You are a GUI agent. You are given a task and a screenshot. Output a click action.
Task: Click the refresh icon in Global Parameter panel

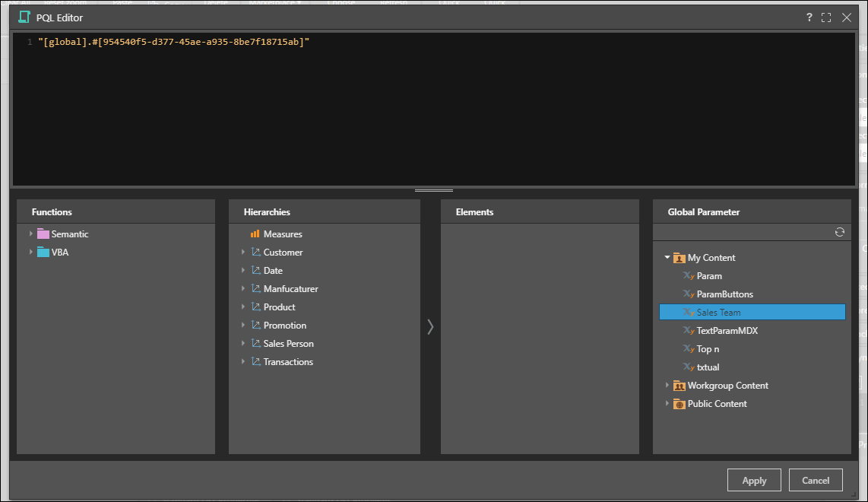pos(840,232)
